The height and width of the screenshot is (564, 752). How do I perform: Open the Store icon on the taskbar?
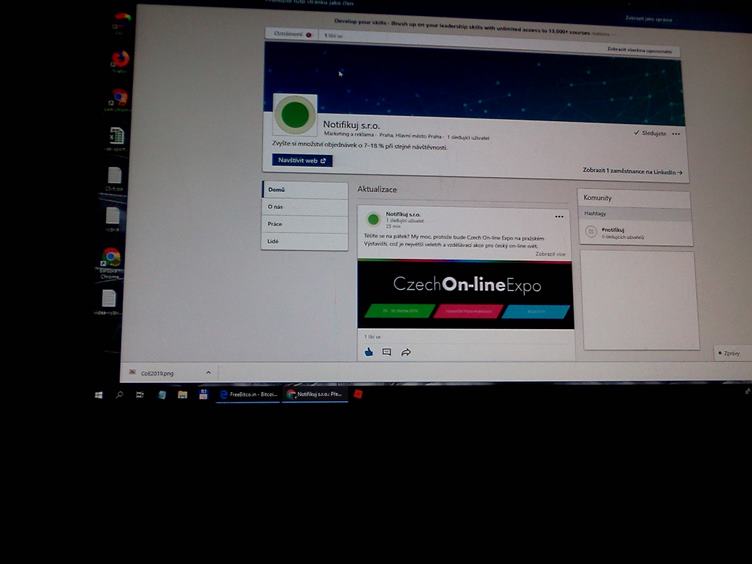[203, 395]
